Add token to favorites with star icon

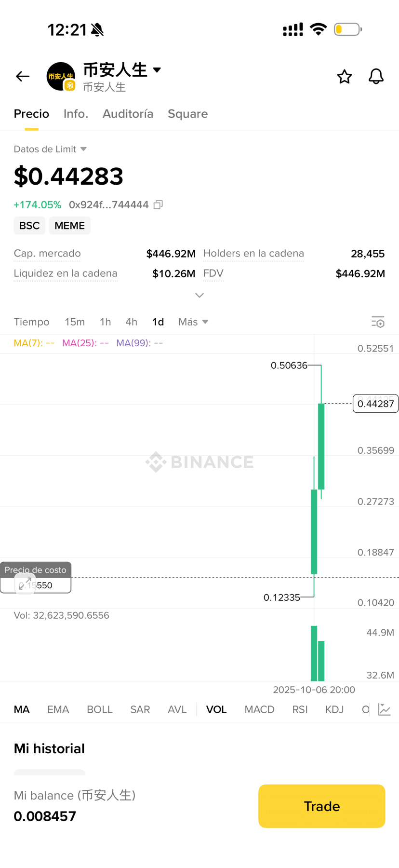[x=344, y=77]
